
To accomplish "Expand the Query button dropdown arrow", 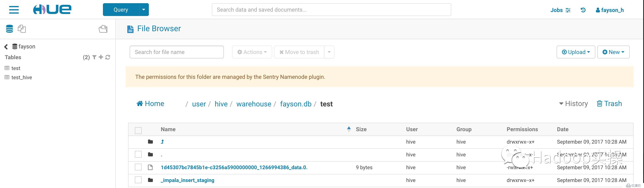I will coord(143,10).
